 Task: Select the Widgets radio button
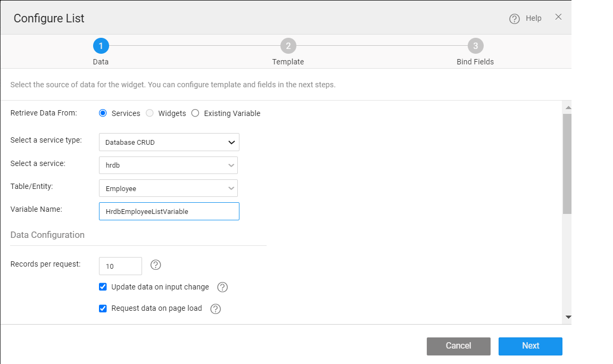(x=150, y=113)
